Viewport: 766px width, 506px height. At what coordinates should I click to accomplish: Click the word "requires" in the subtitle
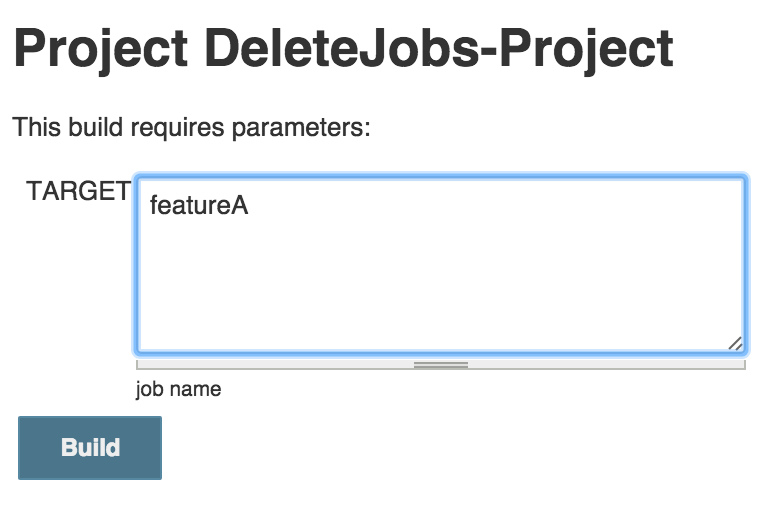coord(178,128)
